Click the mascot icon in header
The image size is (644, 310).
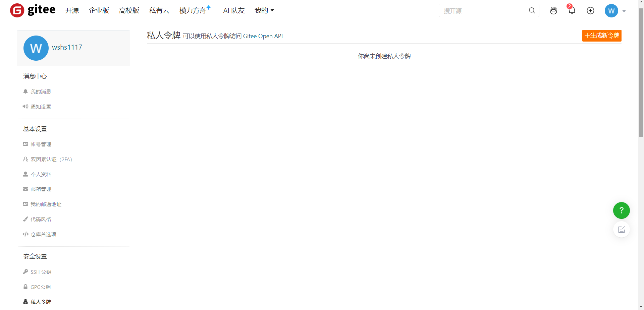(x=553, y=10)
